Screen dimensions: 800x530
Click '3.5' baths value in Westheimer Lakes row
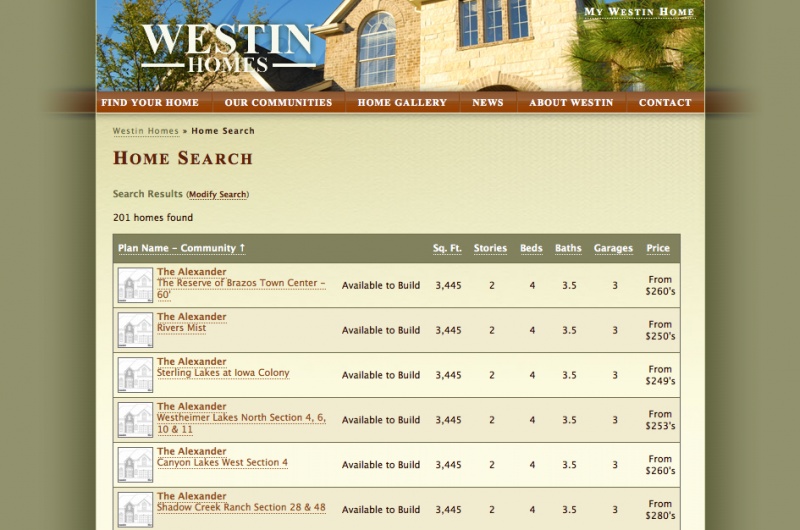(569, 420)
